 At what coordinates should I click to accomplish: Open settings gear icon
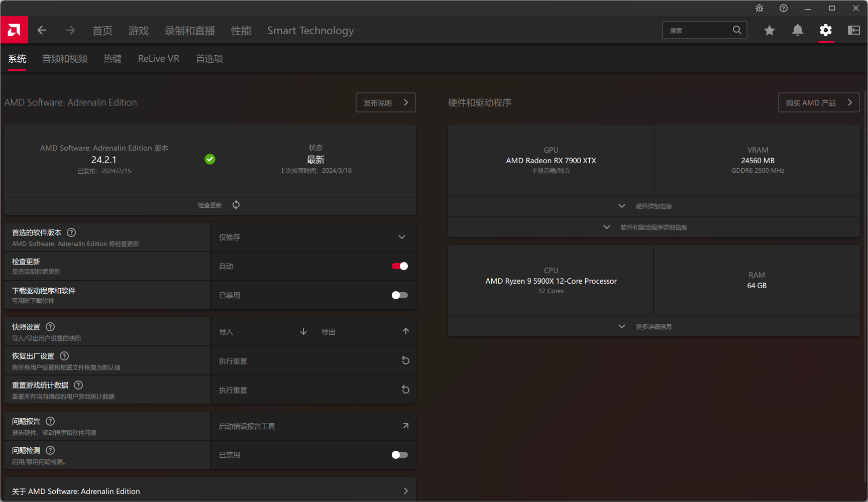click(x=825, y=30)
